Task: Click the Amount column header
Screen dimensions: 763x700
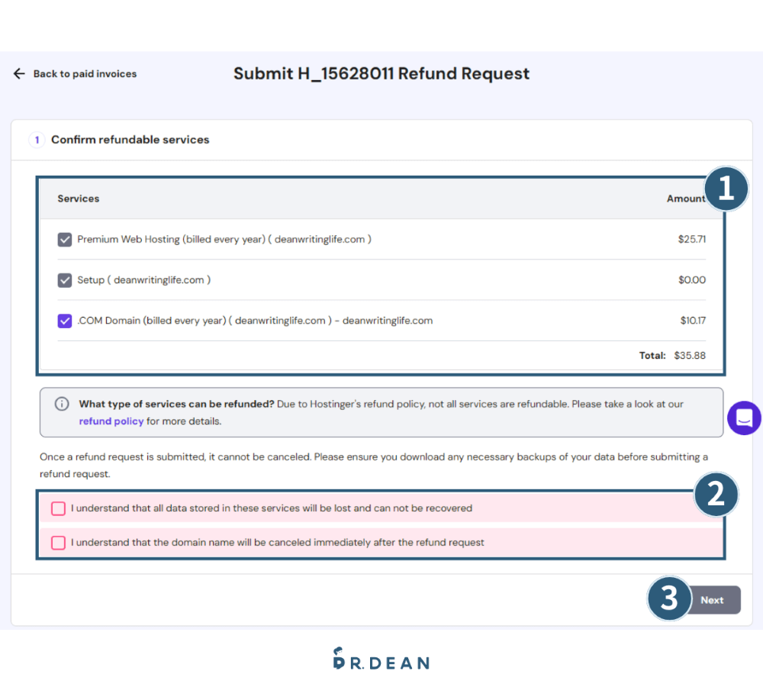Action: 684,198
